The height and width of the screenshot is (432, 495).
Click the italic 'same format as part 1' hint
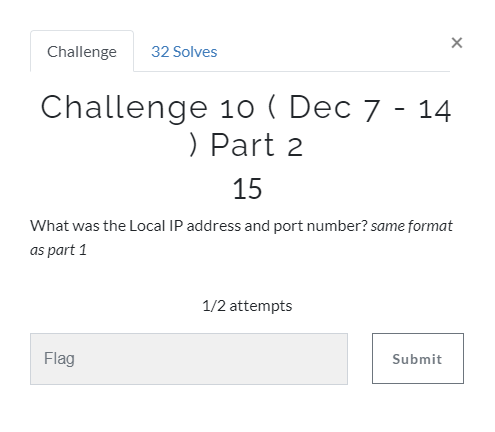click(241, 238)
